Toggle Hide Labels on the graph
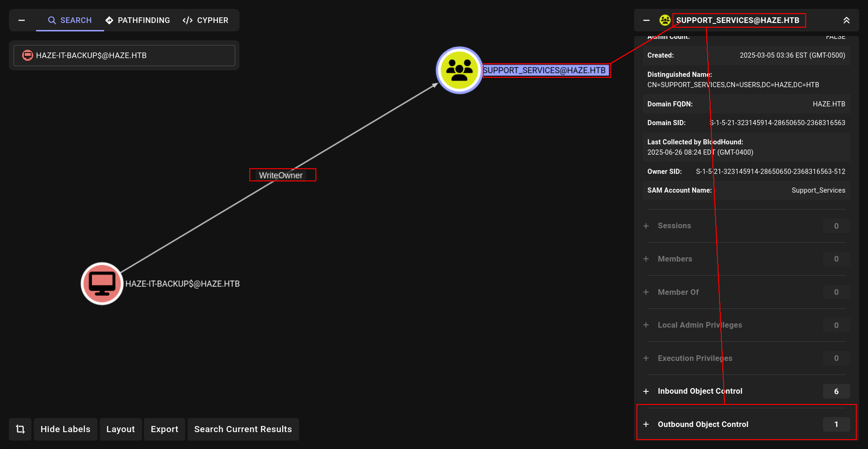 [66, 429]
